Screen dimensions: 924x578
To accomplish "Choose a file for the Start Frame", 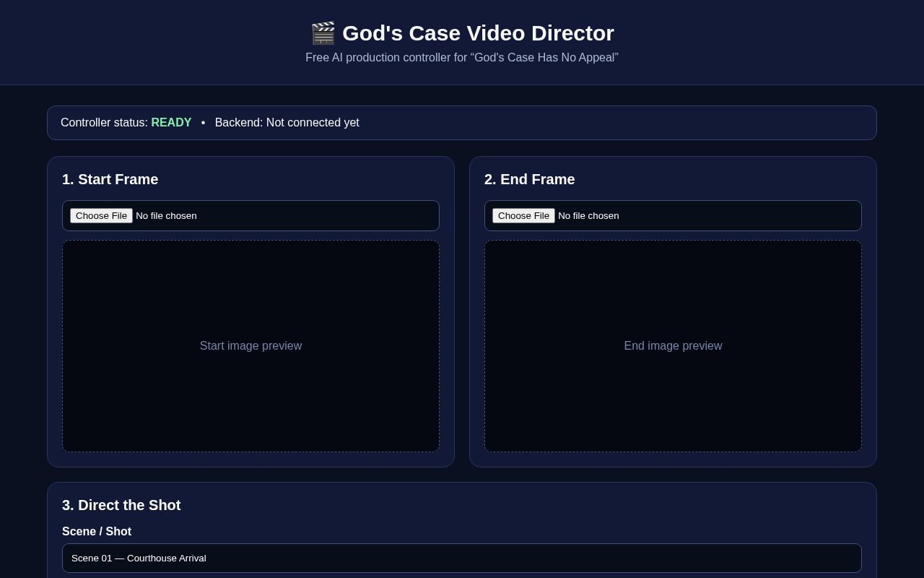I will pos(101,215).
